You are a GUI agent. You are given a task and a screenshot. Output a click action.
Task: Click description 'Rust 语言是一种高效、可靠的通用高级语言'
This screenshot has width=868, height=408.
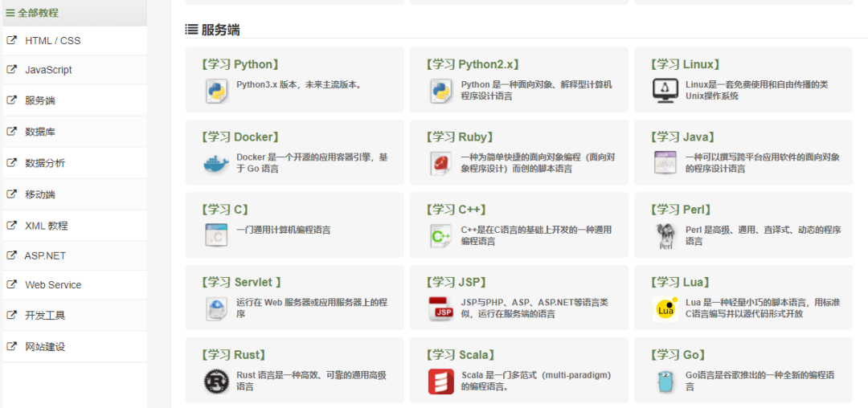[311, 381]
